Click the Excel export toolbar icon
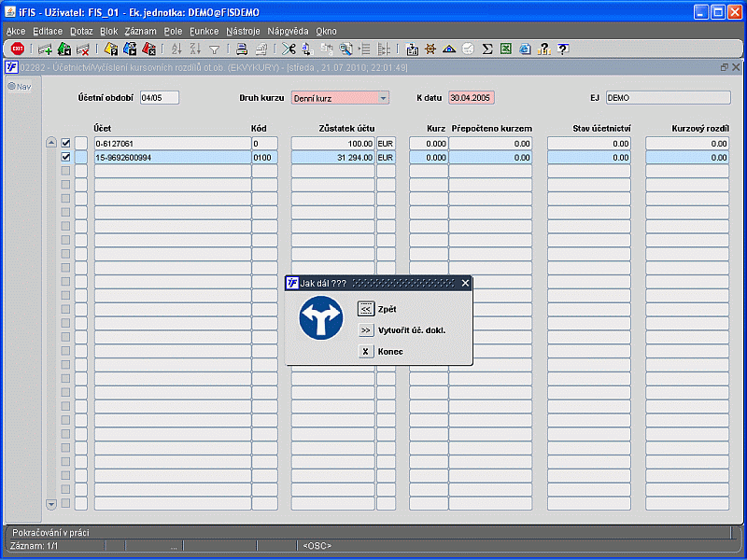 coord(505,49)
